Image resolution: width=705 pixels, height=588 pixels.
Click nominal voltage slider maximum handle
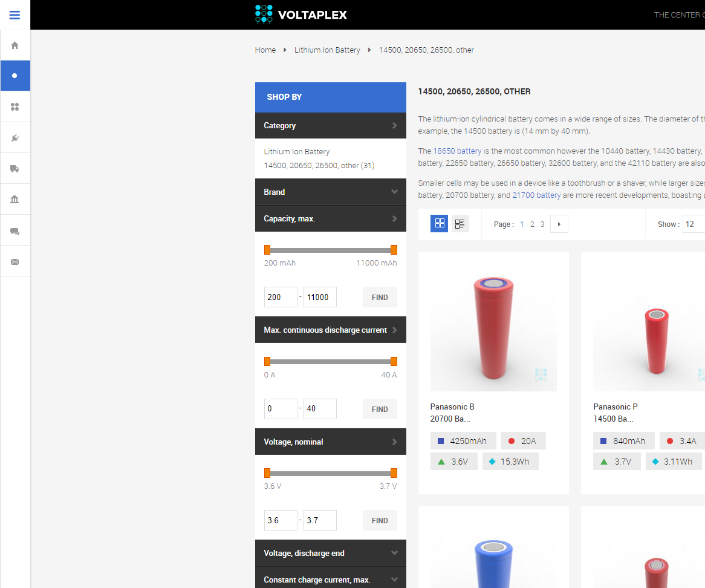[394, 473]
